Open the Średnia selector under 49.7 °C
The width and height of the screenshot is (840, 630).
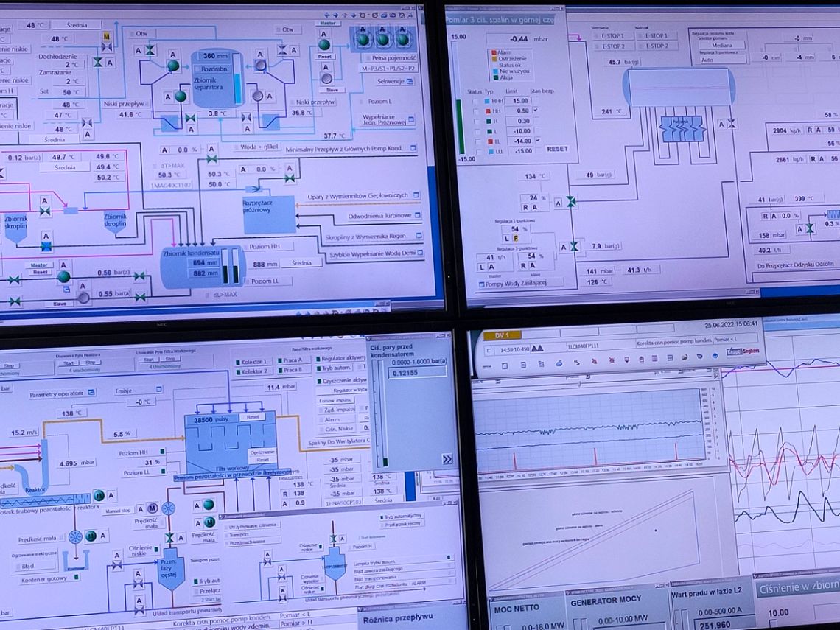coord(65,168)
